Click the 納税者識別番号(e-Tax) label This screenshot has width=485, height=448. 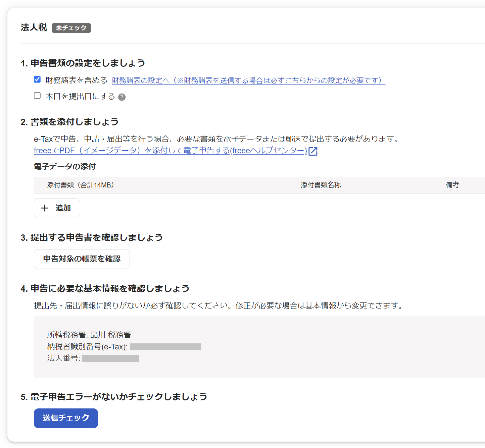pos(87,347)
